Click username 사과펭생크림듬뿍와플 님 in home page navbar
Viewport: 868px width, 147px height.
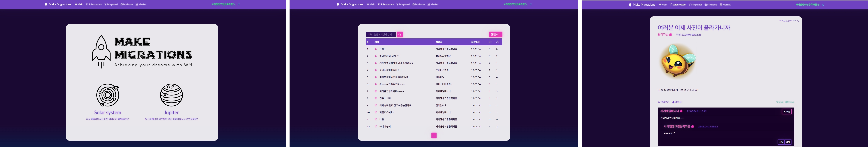[223, 4]
